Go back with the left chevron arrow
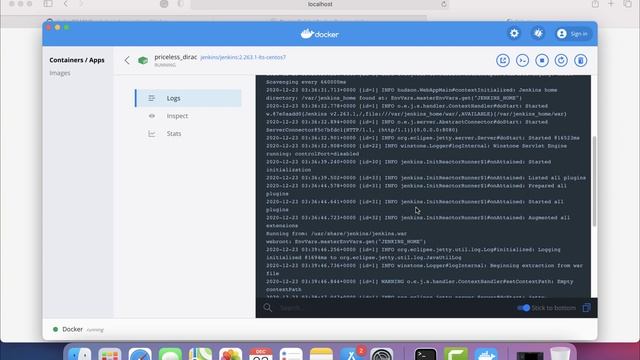The width and height of the screenshot is (640, 360). (127, 60)
